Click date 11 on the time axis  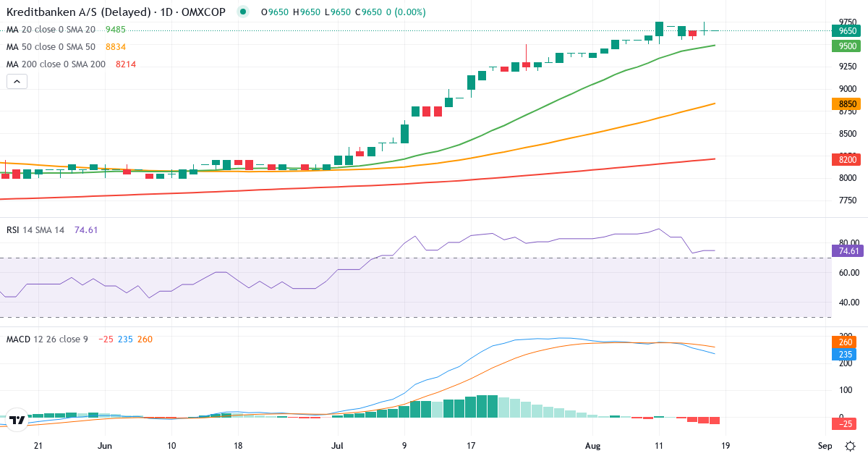click(658, 445)
